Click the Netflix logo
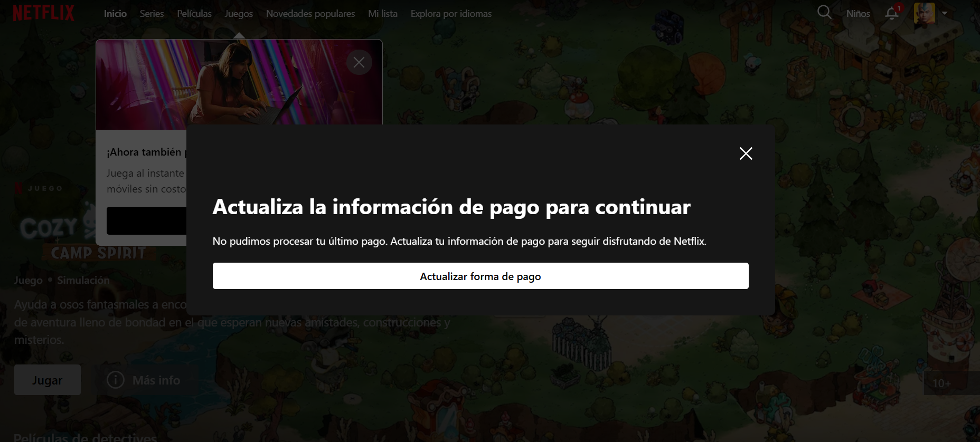This screenshot has height=442, width=980. [x=44, y=13]
